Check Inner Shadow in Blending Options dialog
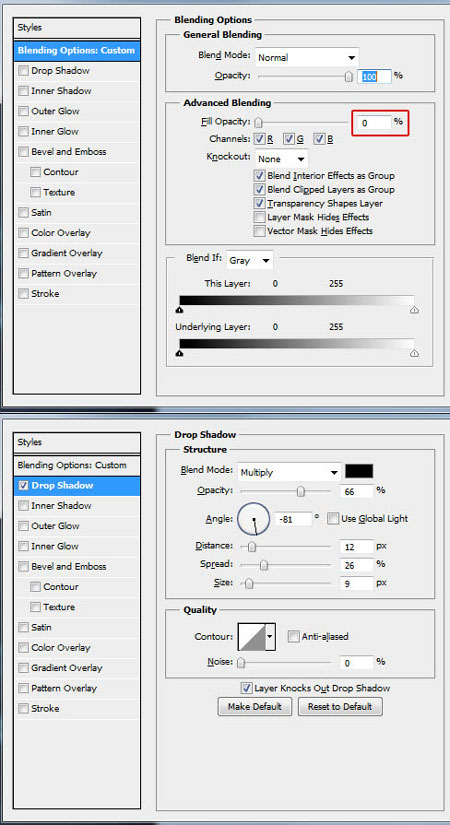450x825 pixels. point(23,91)
